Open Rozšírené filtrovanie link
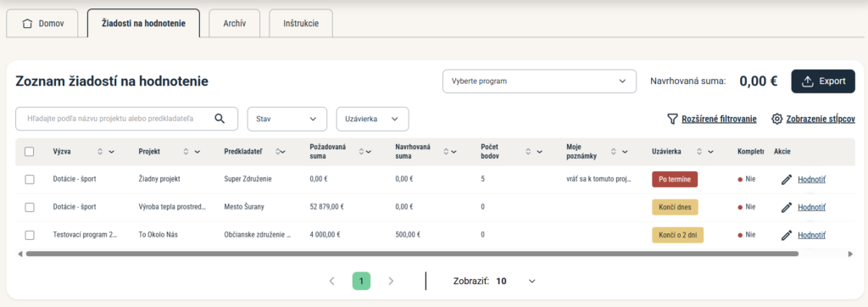The height and width of the screenshot is (307, 868). tap(711, 119)
